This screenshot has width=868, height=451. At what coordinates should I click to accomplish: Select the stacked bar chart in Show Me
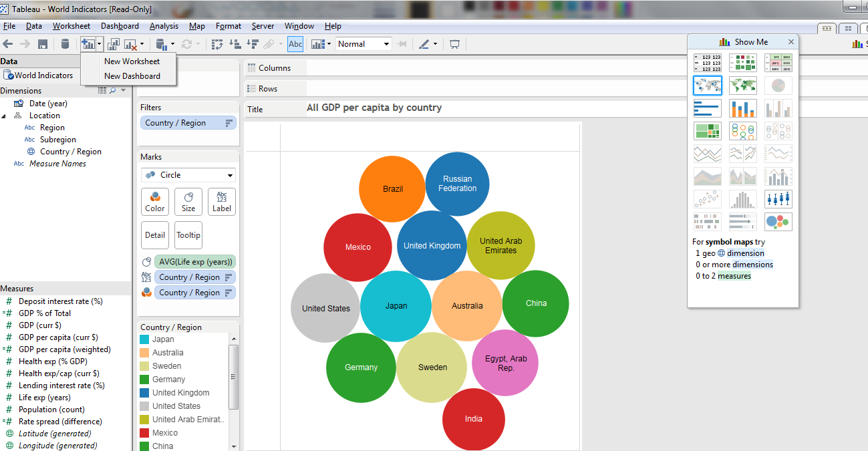coord(742,108)
